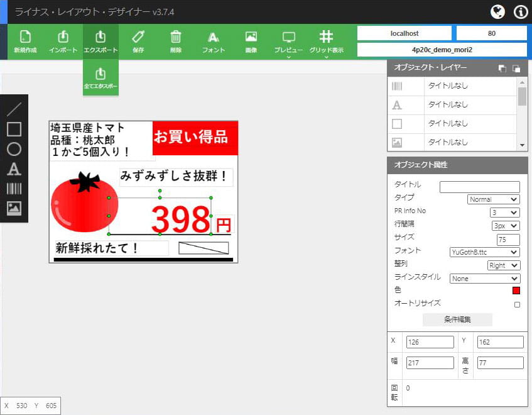Click the タイトル text input field

479,187
